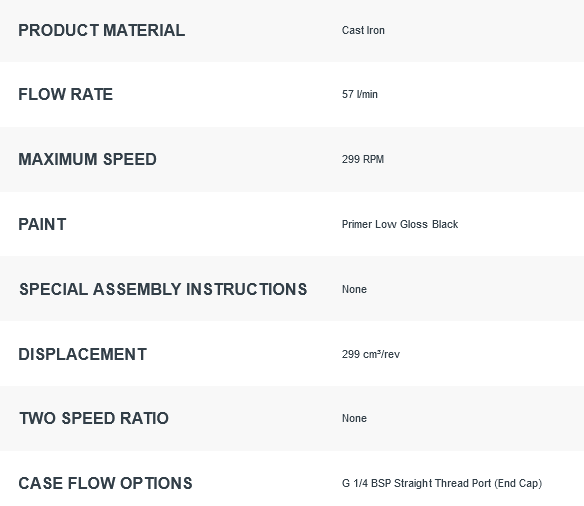This screenshot has width=584, height=506.
Task: Click the FLOW RATE label
Action: point(66,94)
